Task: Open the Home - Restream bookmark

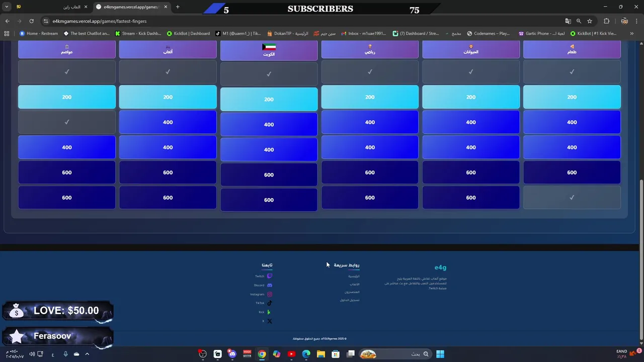Action: (x=38, y=34)
